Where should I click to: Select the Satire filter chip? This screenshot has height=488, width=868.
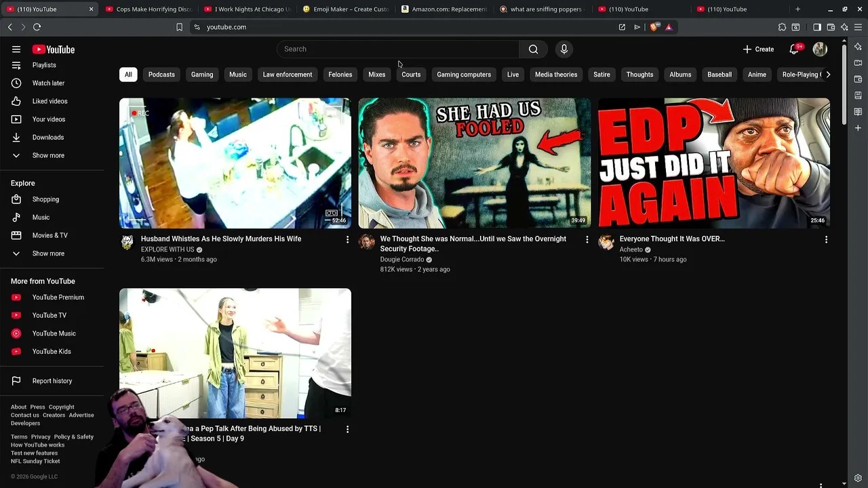(601, 75)
